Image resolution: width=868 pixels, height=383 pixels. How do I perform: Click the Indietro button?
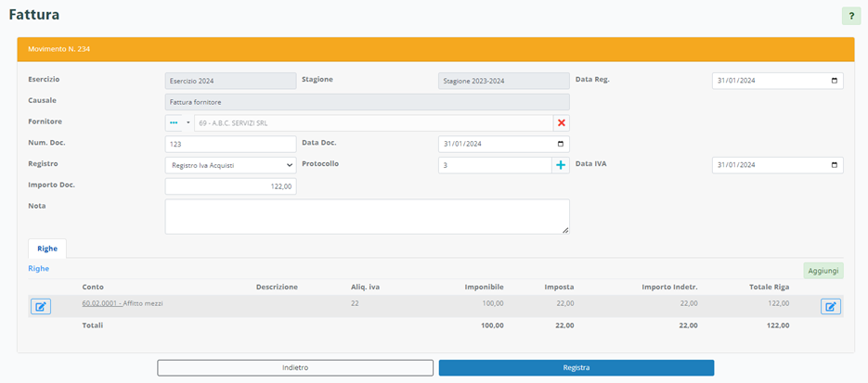click(295, 367)
